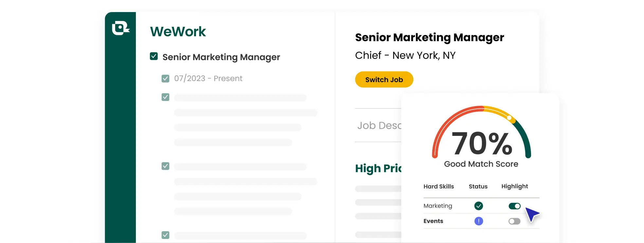Toggle the middle checkbox in the experience list
Image resolution: width=644 pixels, height=243 pixels.
tap(165, 166)
